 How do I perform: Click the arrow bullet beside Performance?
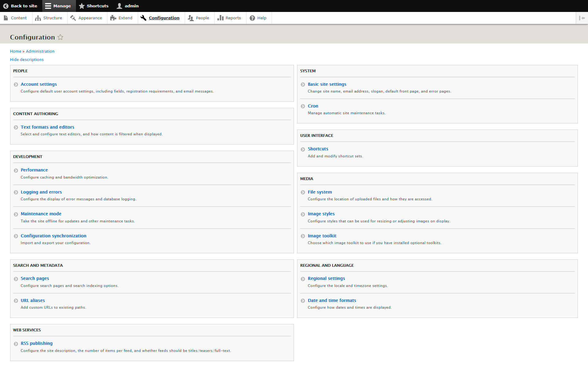[x=16, y=170]
